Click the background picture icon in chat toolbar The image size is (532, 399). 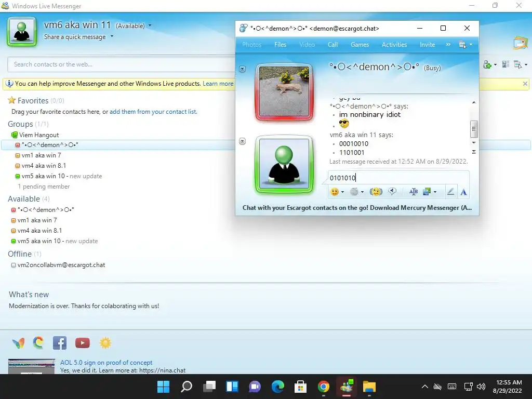coord(427,192)
